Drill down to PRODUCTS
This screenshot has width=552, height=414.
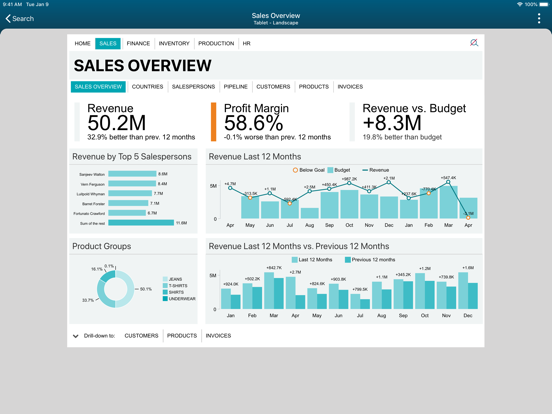tap(182, 336)
